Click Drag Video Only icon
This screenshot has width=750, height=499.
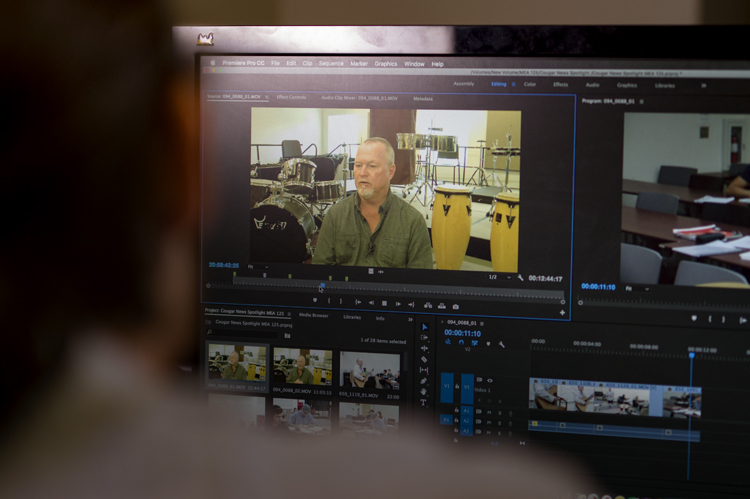click(371, 271)
